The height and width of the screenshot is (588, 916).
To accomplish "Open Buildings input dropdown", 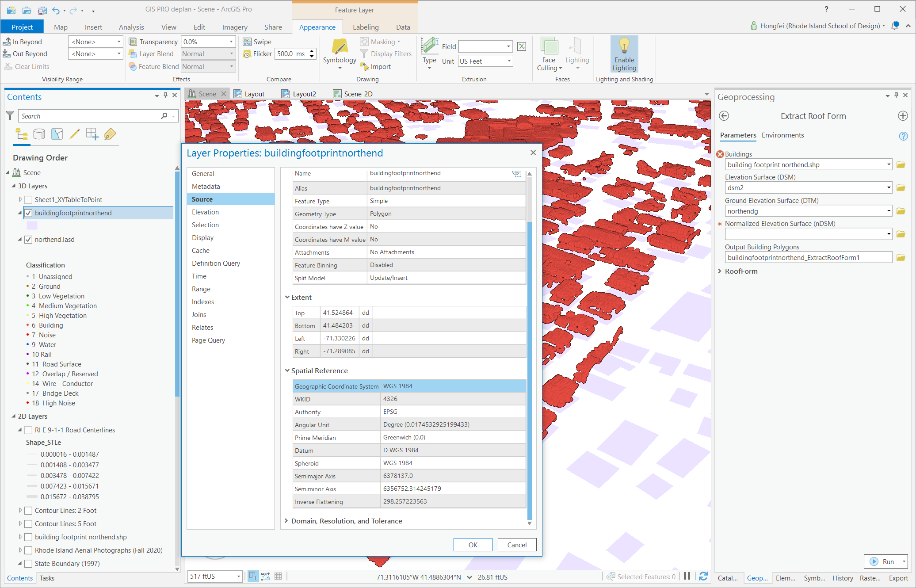I will [x=889, y=164].
